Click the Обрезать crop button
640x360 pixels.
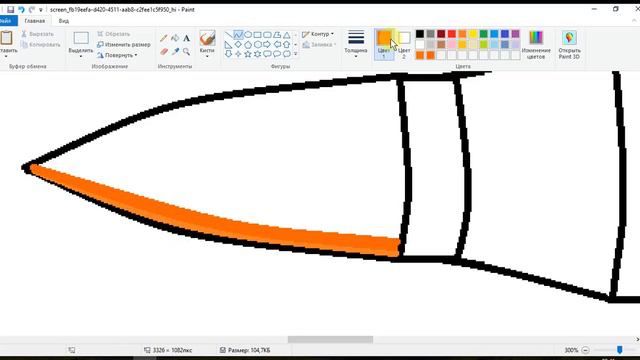coord(113,34)
